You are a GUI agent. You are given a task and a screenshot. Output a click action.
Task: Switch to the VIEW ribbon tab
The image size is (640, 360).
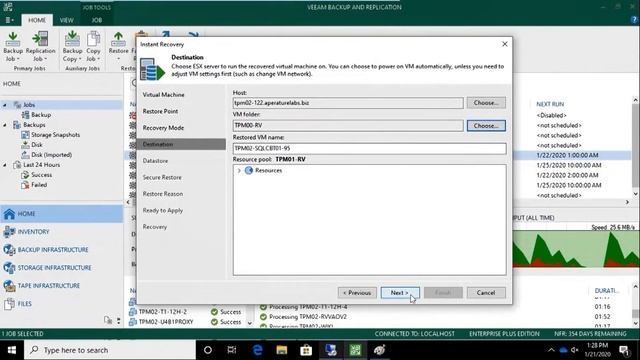(x=67, y=20)
